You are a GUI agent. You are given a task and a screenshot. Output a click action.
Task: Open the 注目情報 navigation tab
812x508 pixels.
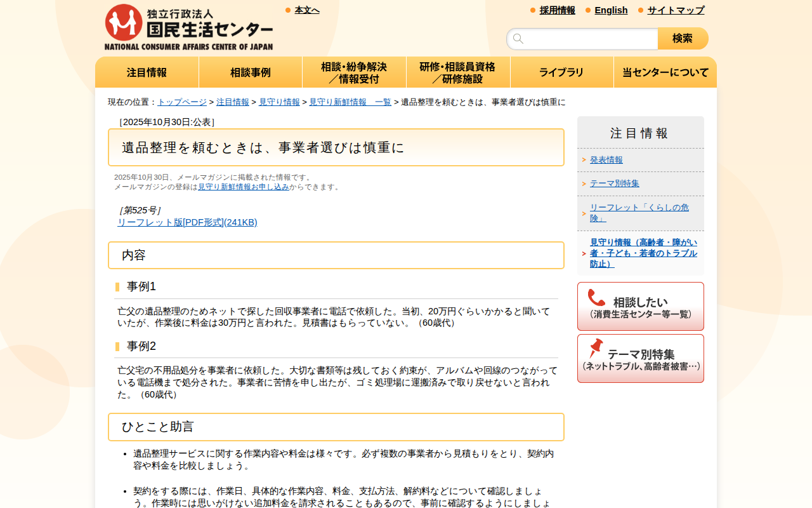point(147,72)
